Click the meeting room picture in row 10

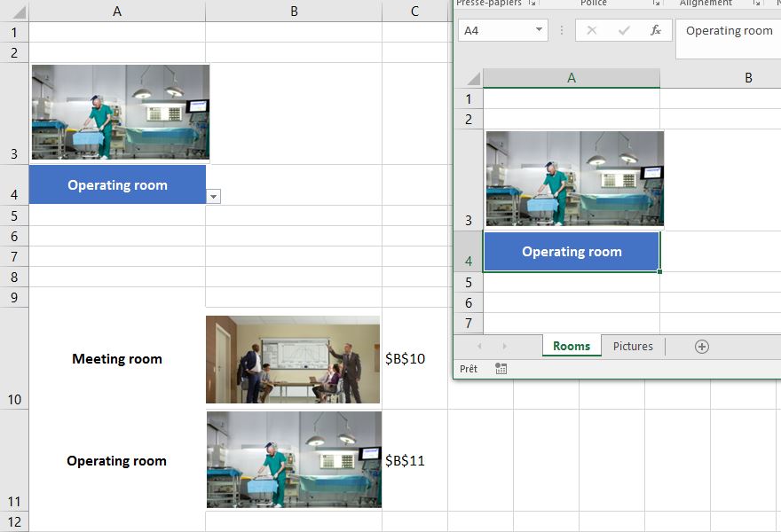(293, 359)
